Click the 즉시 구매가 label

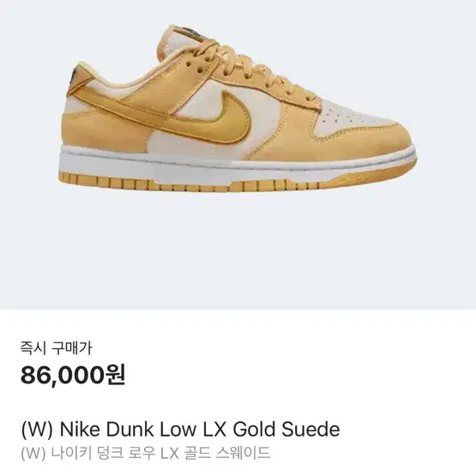pyautogui.click(x=56, y=348)
